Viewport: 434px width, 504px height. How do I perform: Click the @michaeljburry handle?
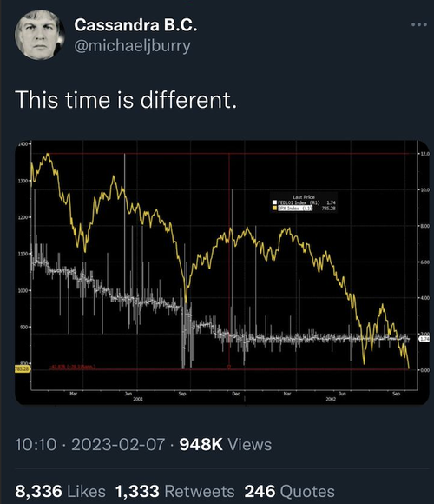tap(132, 46)
